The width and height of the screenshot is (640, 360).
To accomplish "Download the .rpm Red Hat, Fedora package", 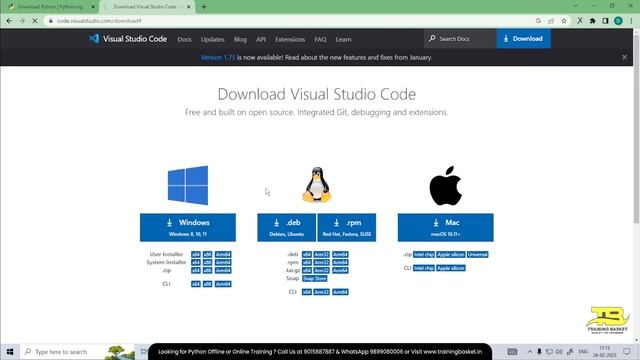I will click(x=347, y=227).
